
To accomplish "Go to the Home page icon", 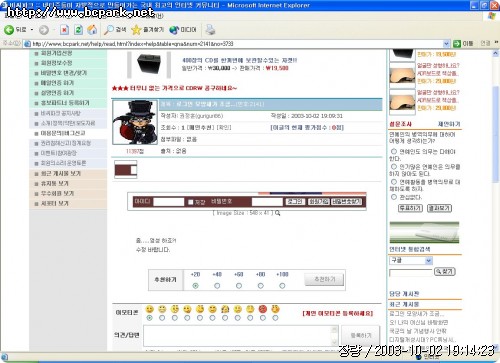I will coord(92,30).
